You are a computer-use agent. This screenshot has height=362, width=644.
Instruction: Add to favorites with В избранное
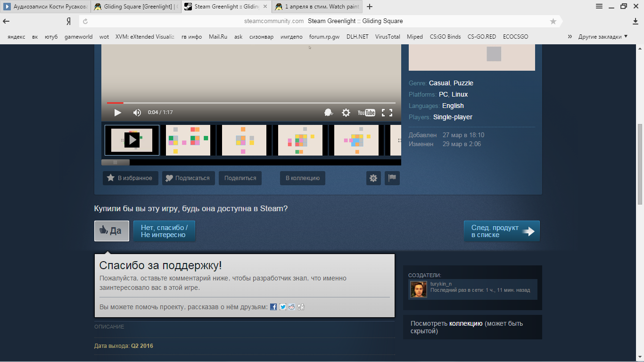point(131,178)
